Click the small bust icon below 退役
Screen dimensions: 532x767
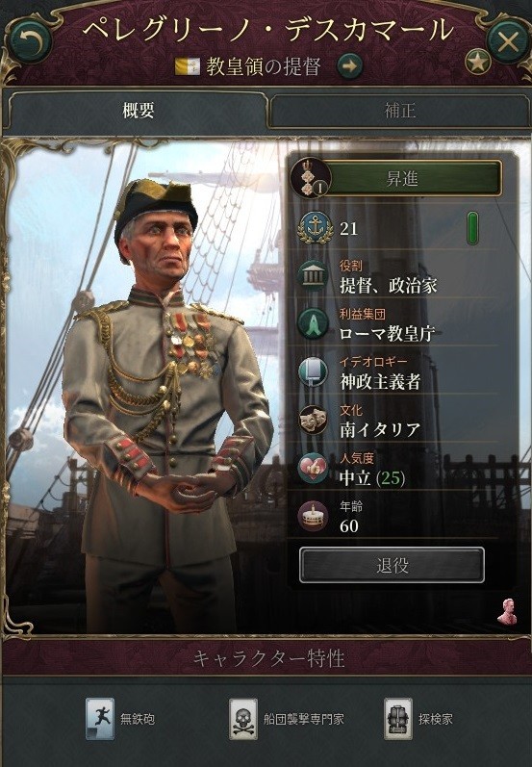click(507, 611)
